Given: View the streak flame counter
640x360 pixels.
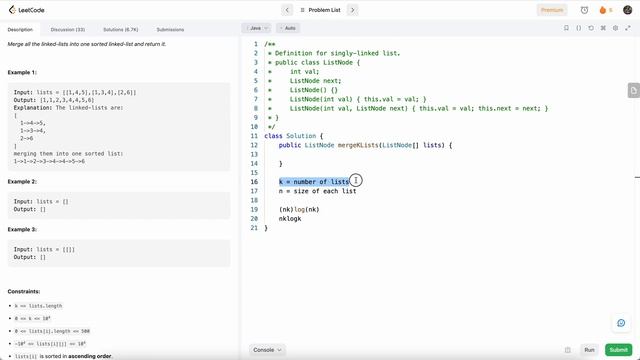Looking at the screenshot, I should [x=606, y=10].
